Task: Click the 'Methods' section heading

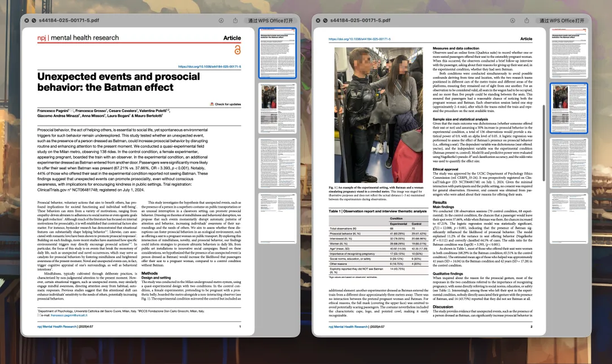Action: tap(150, 273)
